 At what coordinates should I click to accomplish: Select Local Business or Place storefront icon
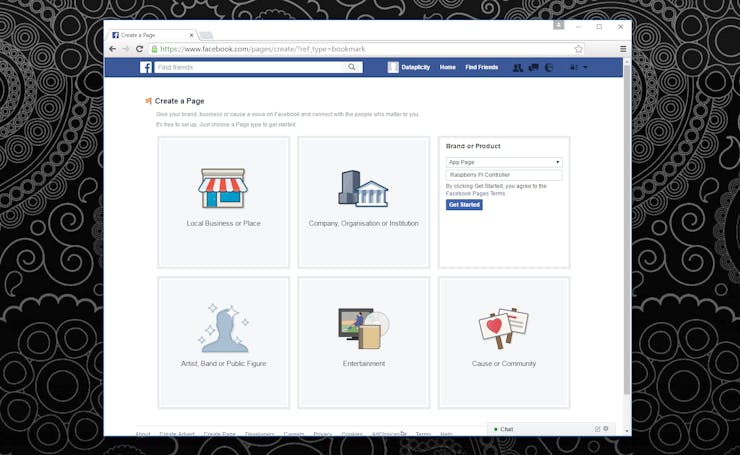pos(223,188)
